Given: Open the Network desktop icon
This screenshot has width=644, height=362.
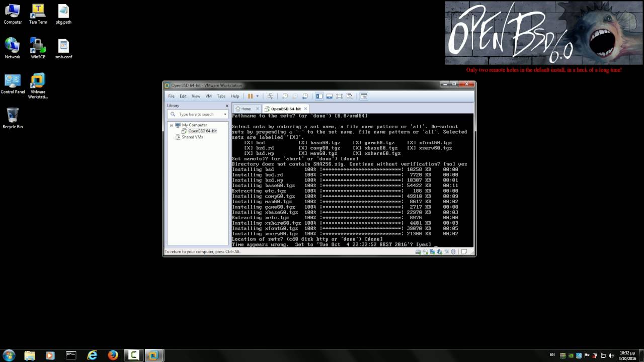Looking at the screenshot, I should click(13, 49).
